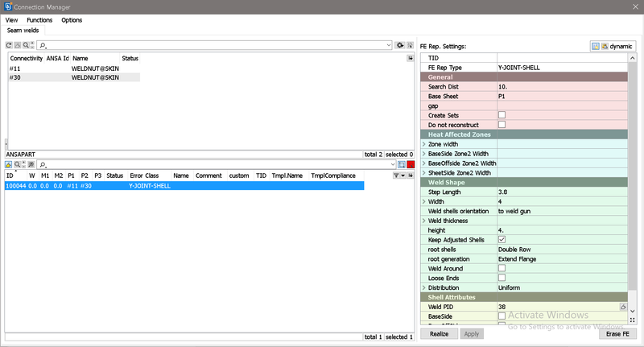This screenshot has height=347, width=644.
Task: Click the grip icon below the settings scrollbar
Action: [x=633, y=320]
